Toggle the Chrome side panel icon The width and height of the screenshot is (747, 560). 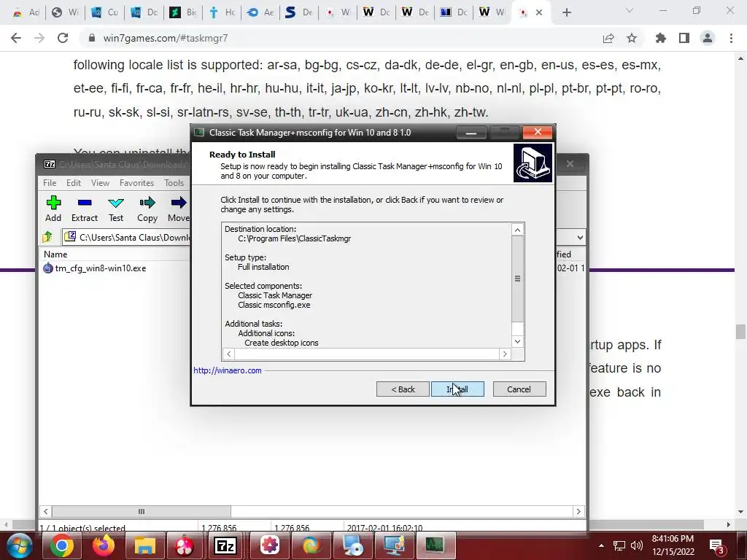click(x=684, y=38)
